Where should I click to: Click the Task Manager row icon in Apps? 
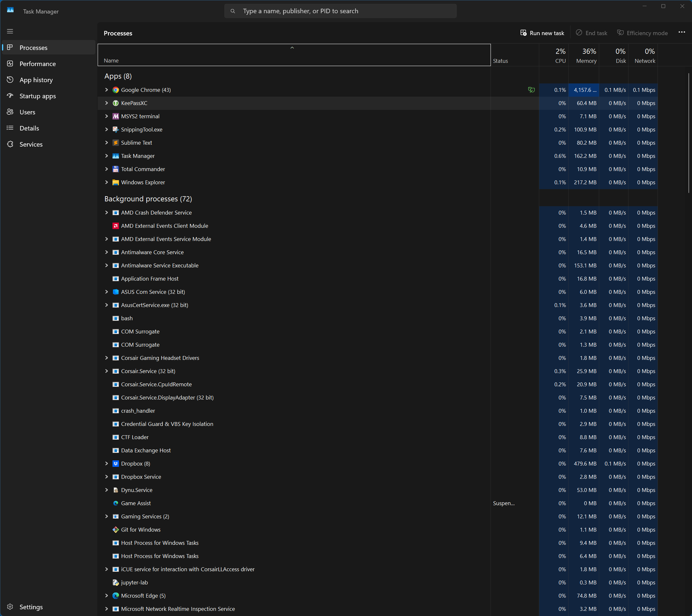[x=115, y=156]
